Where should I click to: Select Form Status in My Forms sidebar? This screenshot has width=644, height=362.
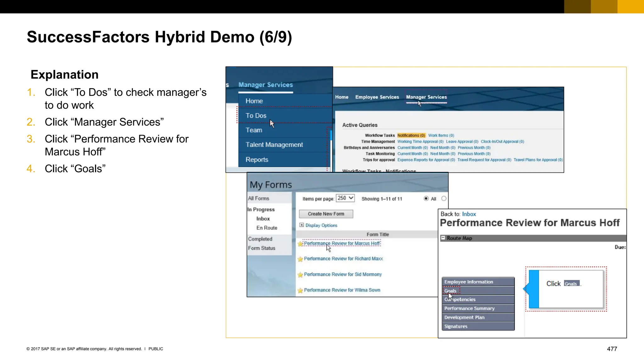(262, 248)
